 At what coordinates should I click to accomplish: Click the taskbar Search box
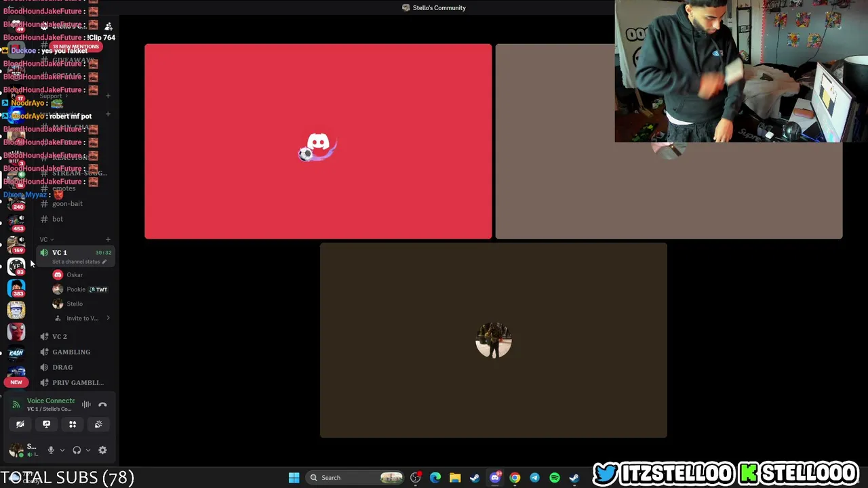(x=355, y=478)
